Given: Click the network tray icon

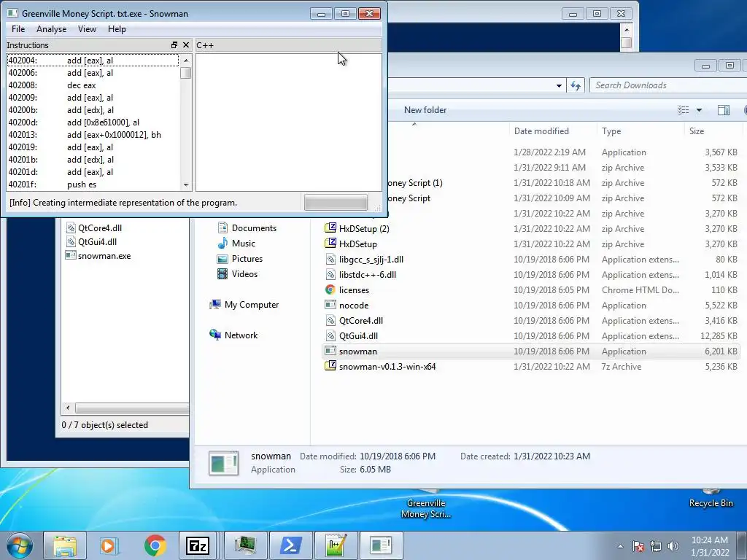Looking at the screenshot, I should (656, 546).
